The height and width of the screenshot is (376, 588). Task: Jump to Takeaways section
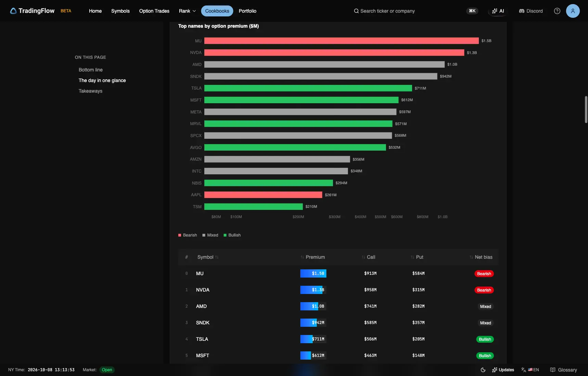point(90,91)
